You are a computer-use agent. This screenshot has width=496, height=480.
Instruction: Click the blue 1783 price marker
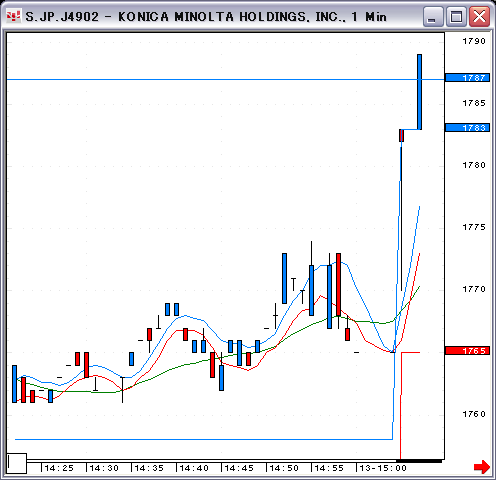467,128
